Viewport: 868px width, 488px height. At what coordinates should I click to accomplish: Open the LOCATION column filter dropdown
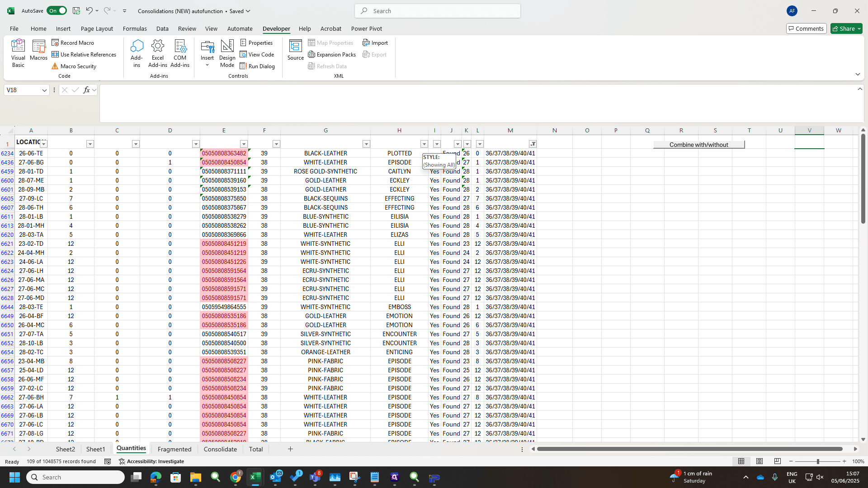[43, 144]
